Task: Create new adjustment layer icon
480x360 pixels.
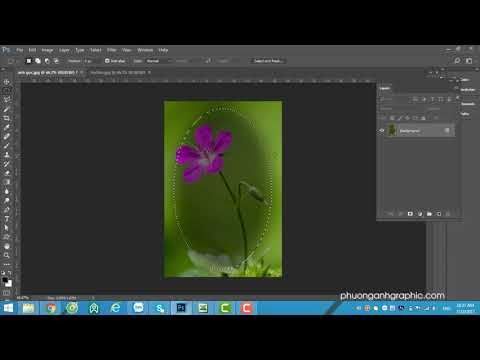Action: point(420,214)
